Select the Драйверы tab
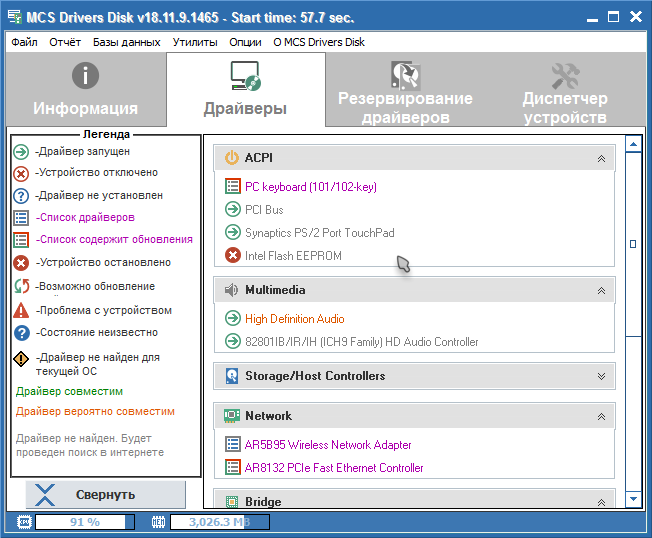 (246, 89)
